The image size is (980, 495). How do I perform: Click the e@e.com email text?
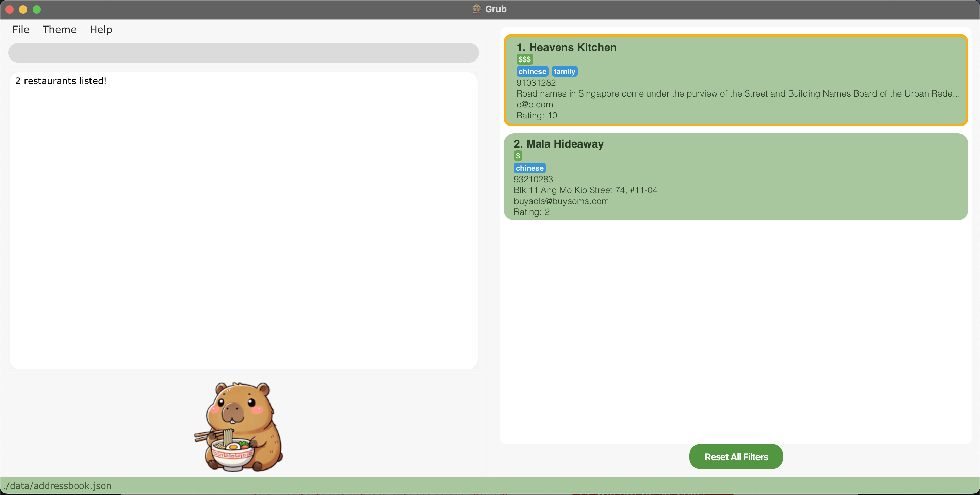point(534,105)
